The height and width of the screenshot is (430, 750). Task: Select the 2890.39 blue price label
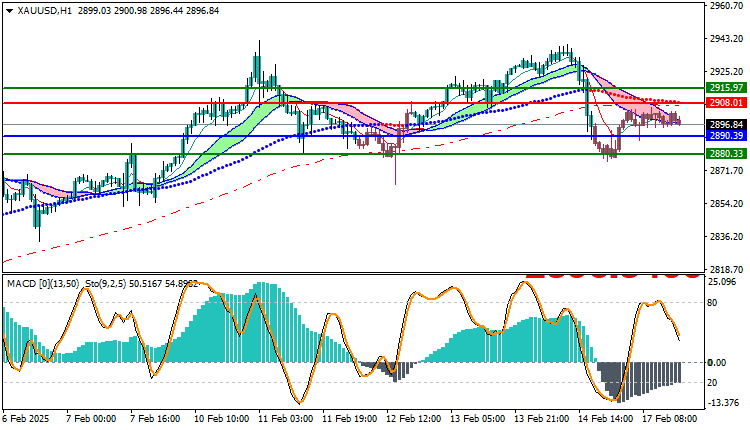(726, 136)
